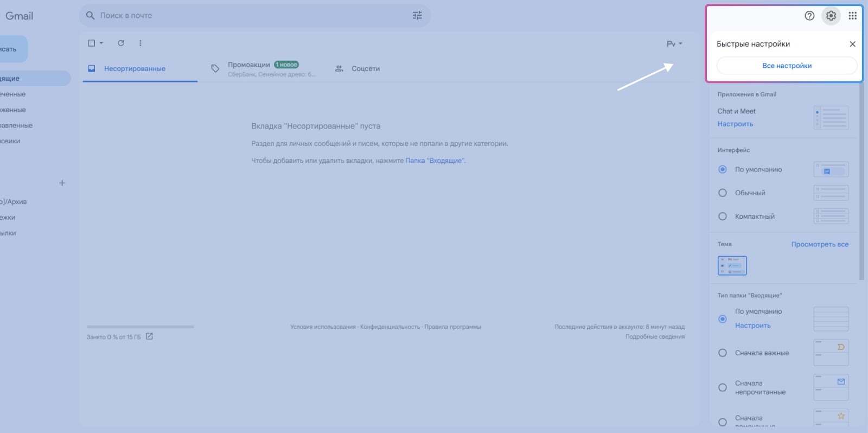The image size is (868, 433).
Task: Open the settings gear icon
Action: (831, 16)
